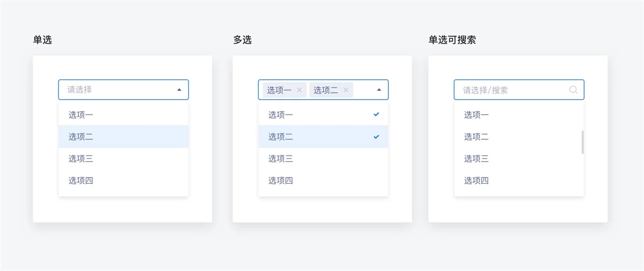Uncheck 选项一 checkmark in multi-select list
This screenshot has height=271, width=644.
pos(376,114)
